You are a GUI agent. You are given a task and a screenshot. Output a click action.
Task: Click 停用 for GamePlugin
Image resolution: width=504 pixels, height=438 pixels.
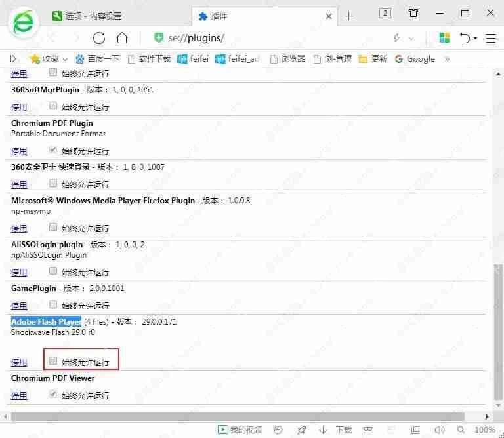coord(19,306)
